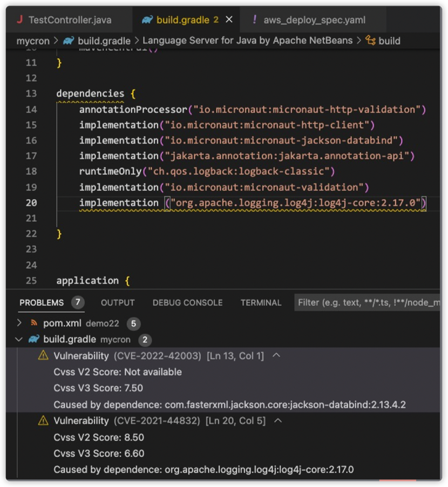Collapse CVE-2021-44832 details chevron
This screenshot has height=487, width=448.
pos(277,421)
